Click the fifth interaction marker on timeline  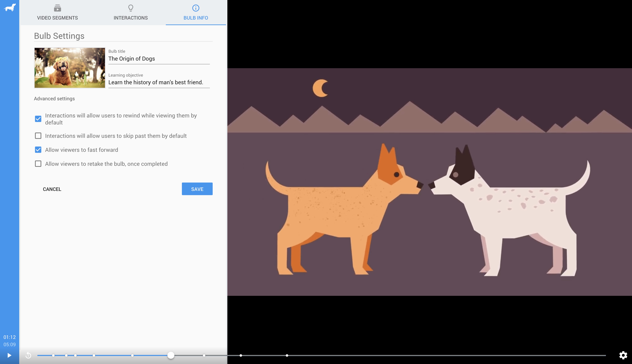132,355
